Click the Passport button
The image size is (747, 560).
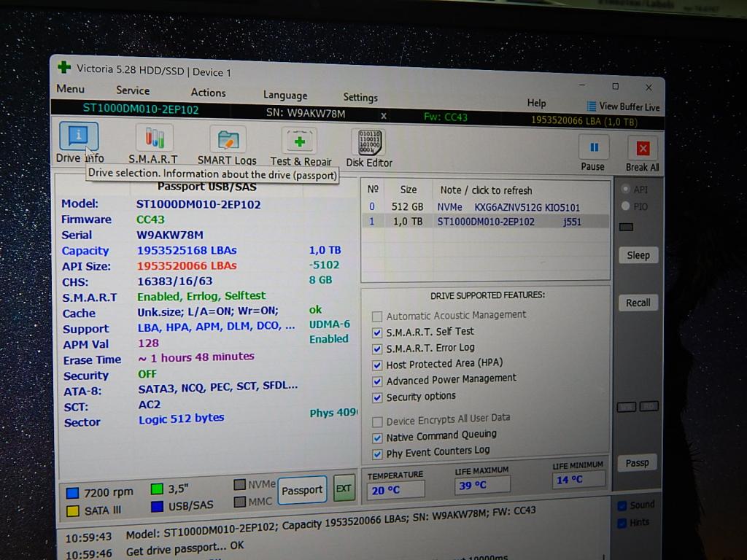(x=302, y=490)
